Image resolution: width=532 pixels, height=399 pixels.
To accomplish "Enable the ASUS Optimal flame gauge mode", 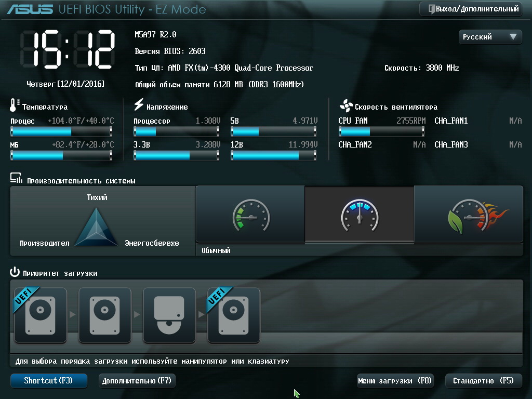I will tap(469, 214).
